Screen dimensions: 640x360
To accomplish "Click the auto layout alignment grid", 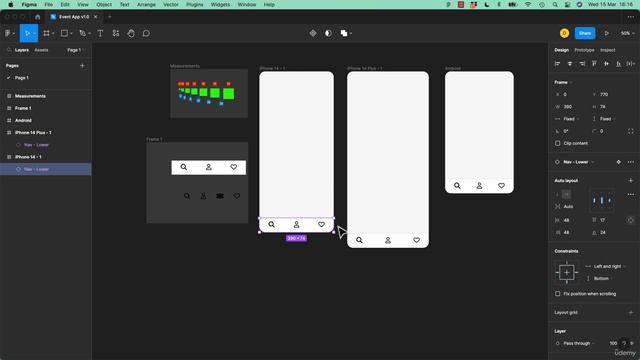I will point(602,200).
